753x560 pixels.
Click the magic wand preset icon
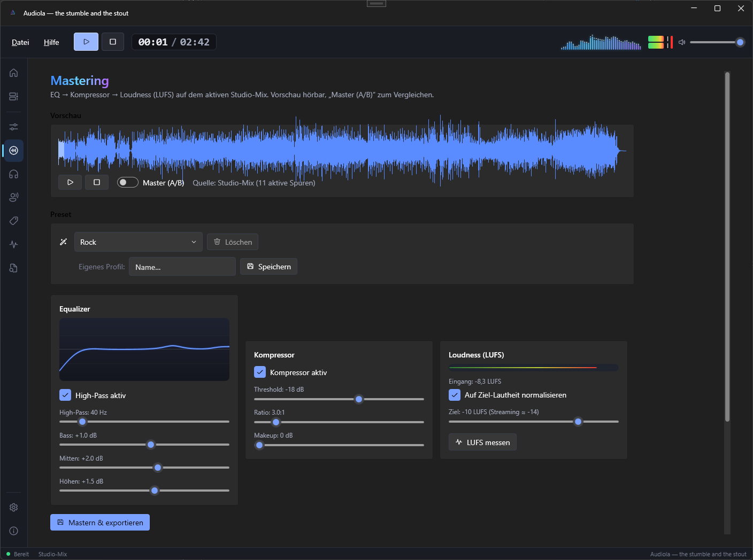coord(63,242)
